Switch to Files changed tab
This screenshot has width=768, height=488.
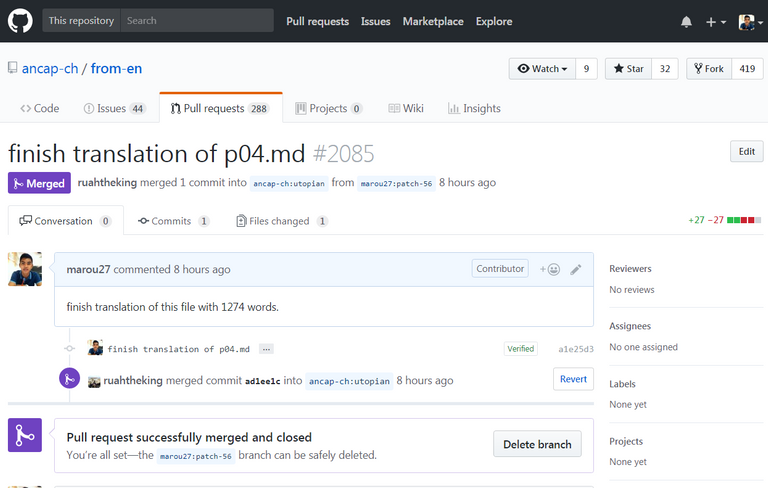point(282,221)
